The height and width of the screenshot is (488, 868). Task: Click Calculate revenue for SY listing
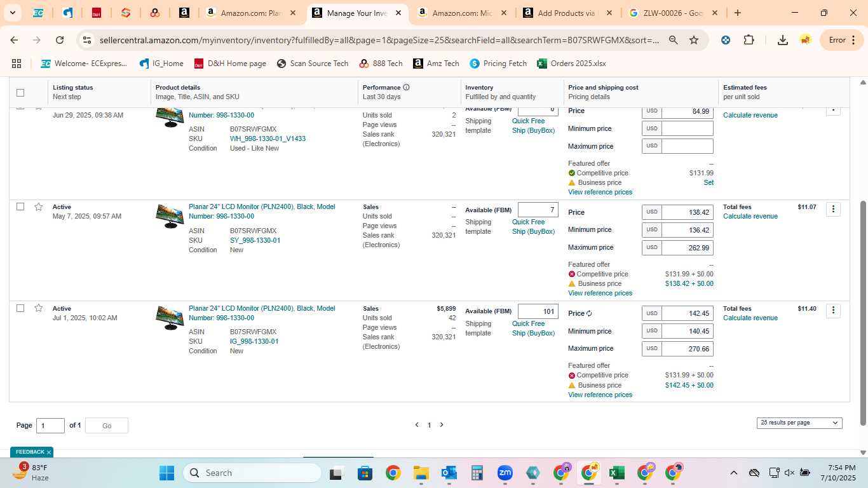(x=750, y=216)
